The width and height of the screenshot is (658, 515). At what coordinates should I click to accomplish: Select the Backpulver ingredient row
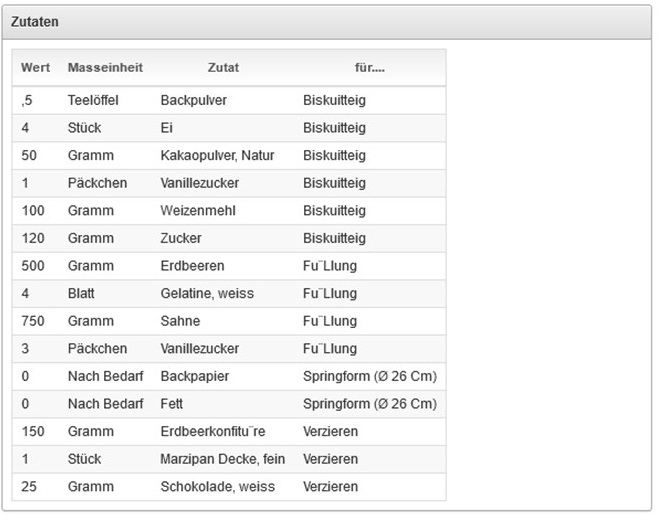193,100
